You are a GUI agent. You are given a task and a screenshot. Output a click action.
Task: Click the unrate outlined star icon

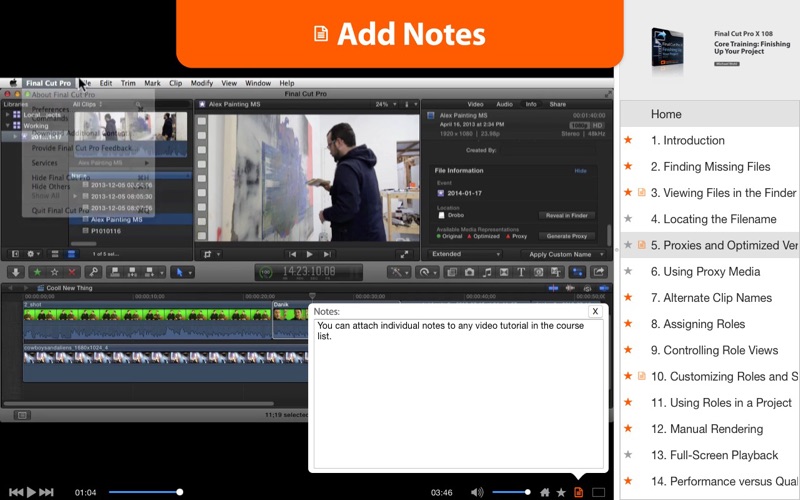click(55, 272)
